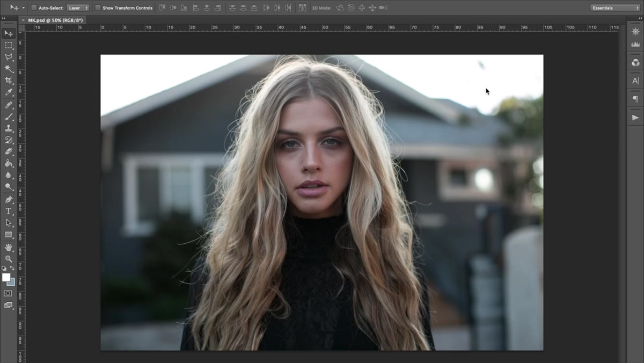Click the Auto-Align Layers button
Screen dimensions: 644x363
(303, 8)
